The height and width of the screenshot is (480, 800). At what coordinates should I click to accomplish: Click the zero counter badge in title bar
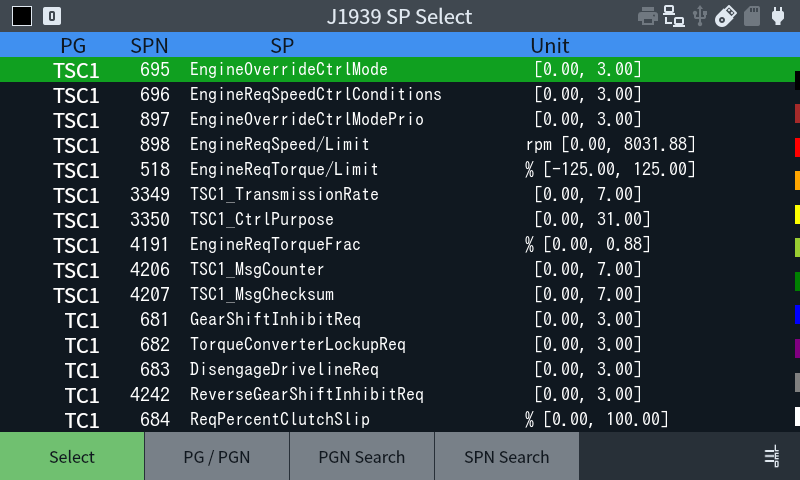tap(52, 16)
